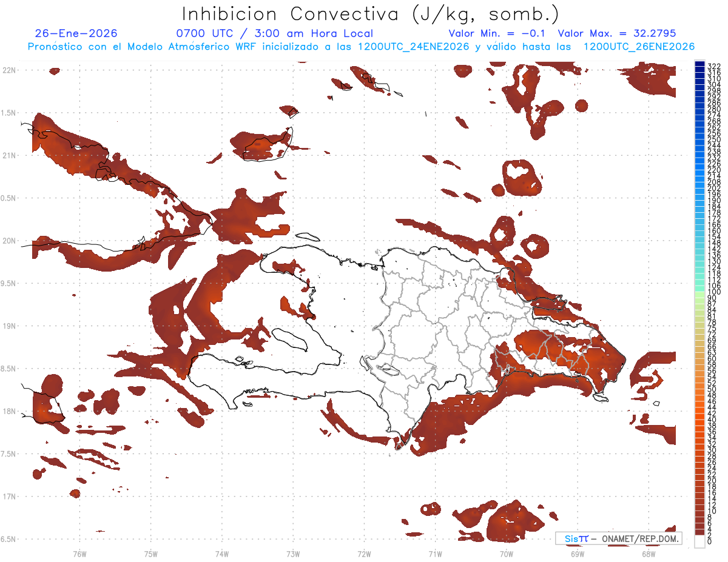The height and width of the screenshot is (562, 728).
Task: Pick the darkest navy swatch beside 322
Action: coord(699,64)
